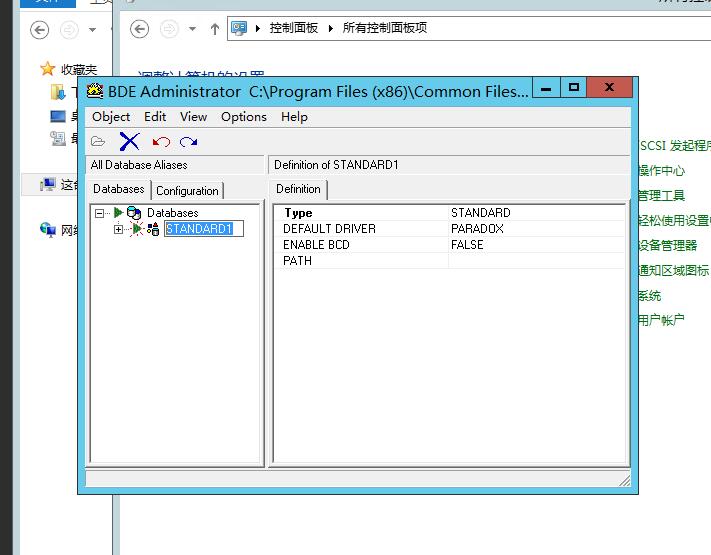This screenshot has height=555, width=711.
Task: Open the Options menu
Action: pyautogui.click(x=243, y=117)
